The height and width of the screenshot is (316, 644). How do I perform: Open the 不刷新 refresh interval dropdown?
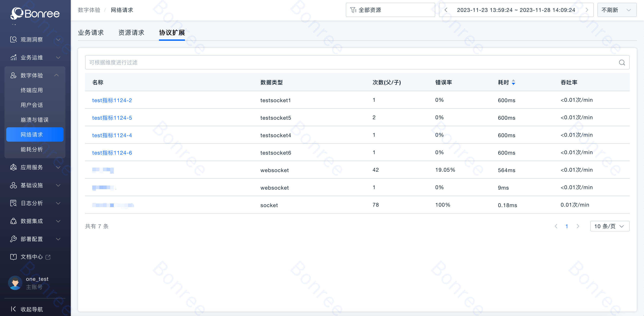pyautogui.click(x=616, y=10)
